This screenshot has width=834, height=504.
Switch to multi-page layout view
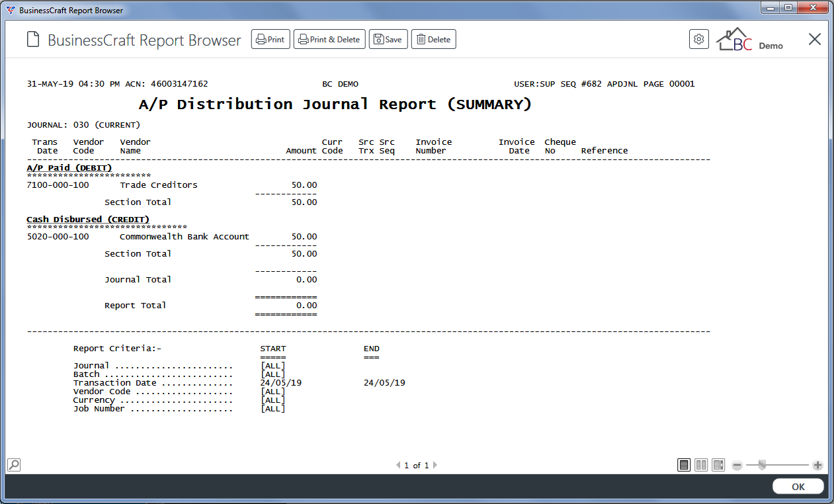click(x=719, y=465)
